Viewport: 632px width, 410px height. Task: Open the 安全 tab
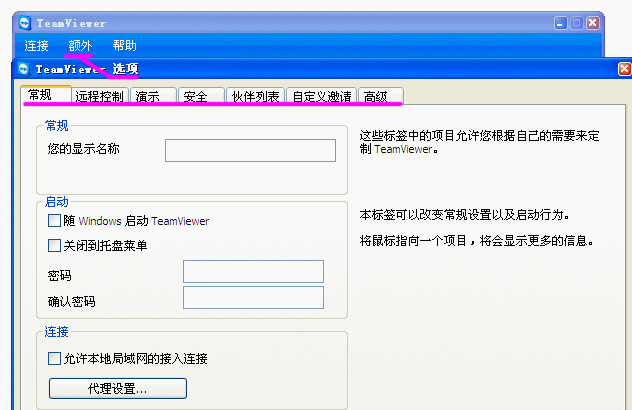tap(201, 96)
